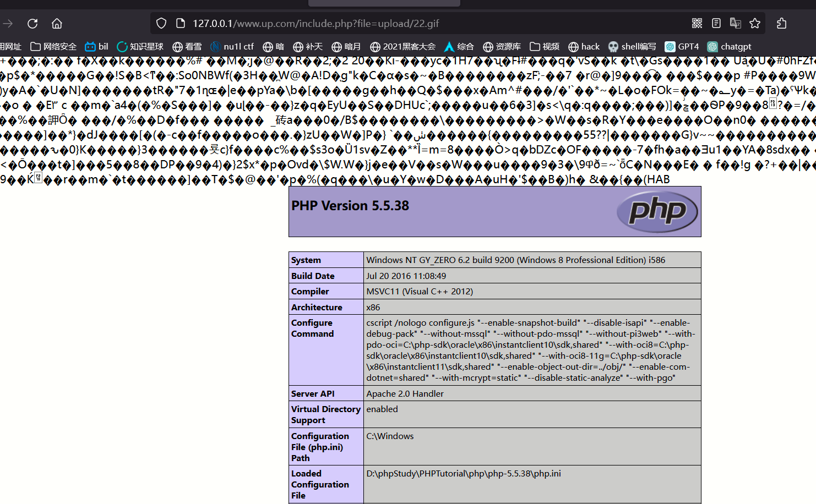Image resolution: width=816 pixels, height=504 pixels.
Task: Open the nu1l ctf bookmark
Action: (x=232, y=47)
